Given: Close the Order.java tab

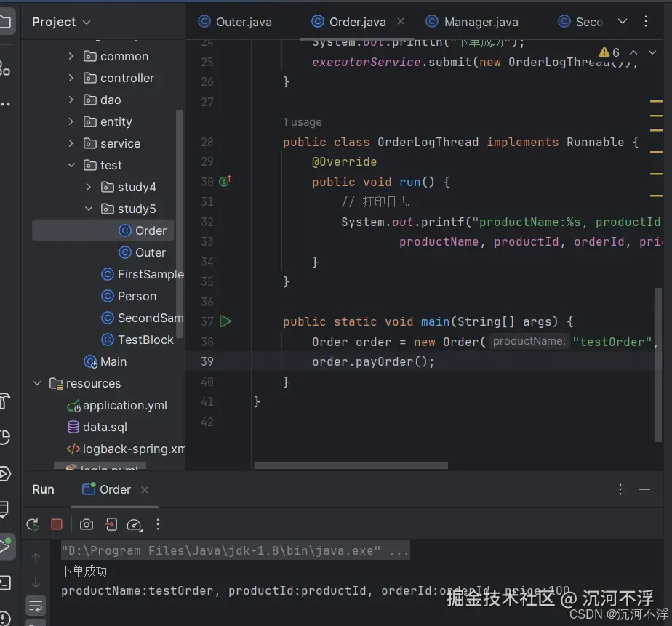Looking at the screenshot, I should (x=401, y=21).
